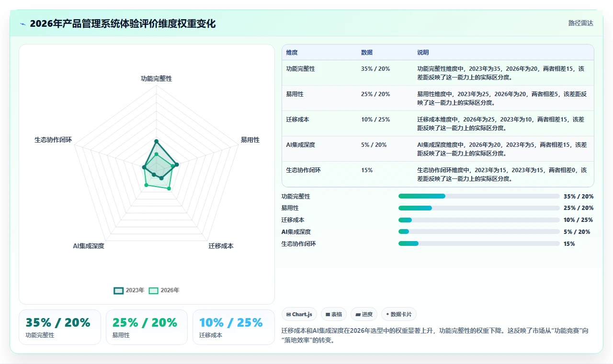Click the 维度 column header
Image resolution: width=613 pixels, height=364 pixels.
coord(292,53)
